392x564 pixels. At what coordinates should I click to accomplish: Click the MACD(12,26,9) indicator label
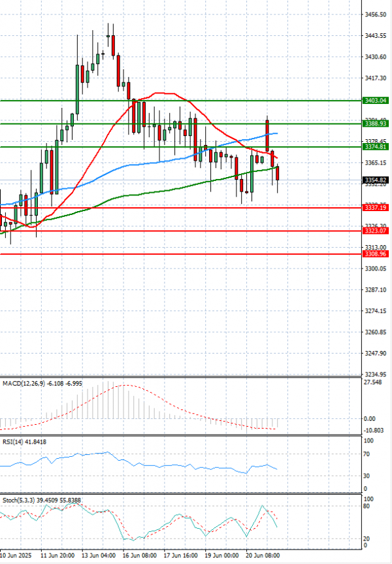42,384
